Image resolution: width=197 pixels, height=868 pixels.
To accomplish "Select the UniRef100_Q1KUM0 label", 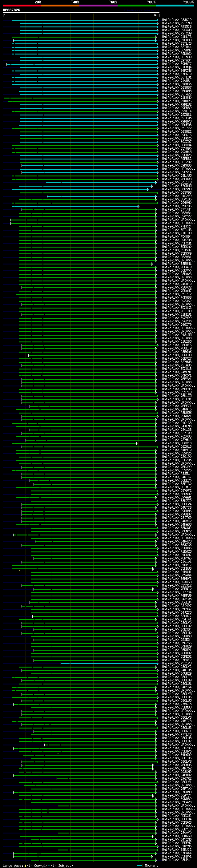I will (x=177, y=98).
